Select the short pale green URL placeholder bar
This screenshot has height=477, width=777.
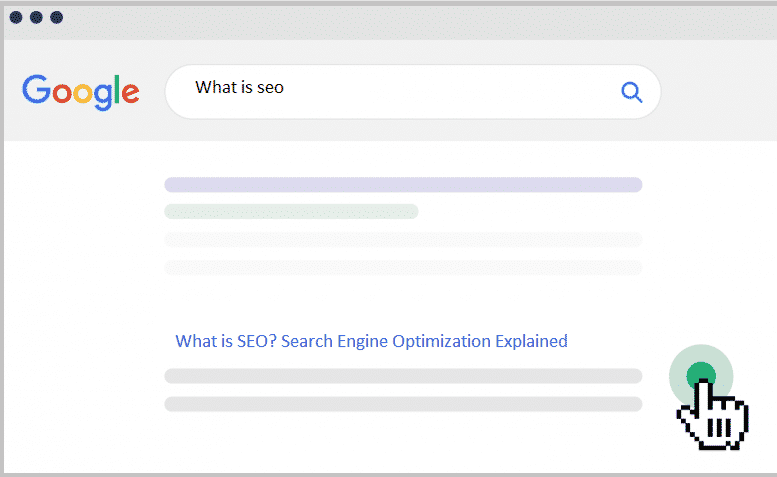(x=291, y=212)
